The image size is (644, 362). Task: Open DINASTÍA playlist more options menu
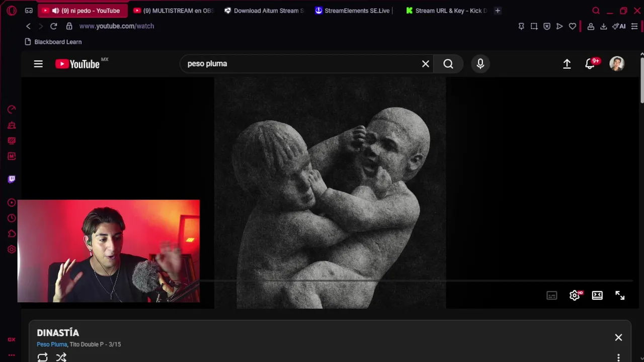pyautogui.click(x=618, y=357)
